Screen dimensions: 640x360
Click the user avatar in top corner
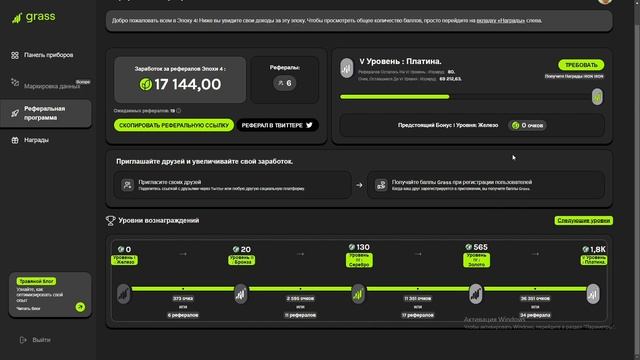coord(605,2)
